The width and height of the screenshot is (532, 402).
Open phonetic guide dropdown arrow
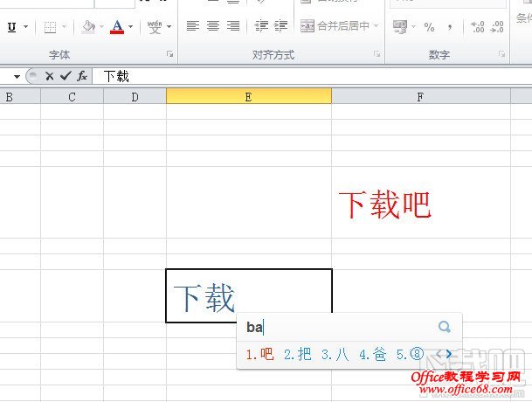169,26
